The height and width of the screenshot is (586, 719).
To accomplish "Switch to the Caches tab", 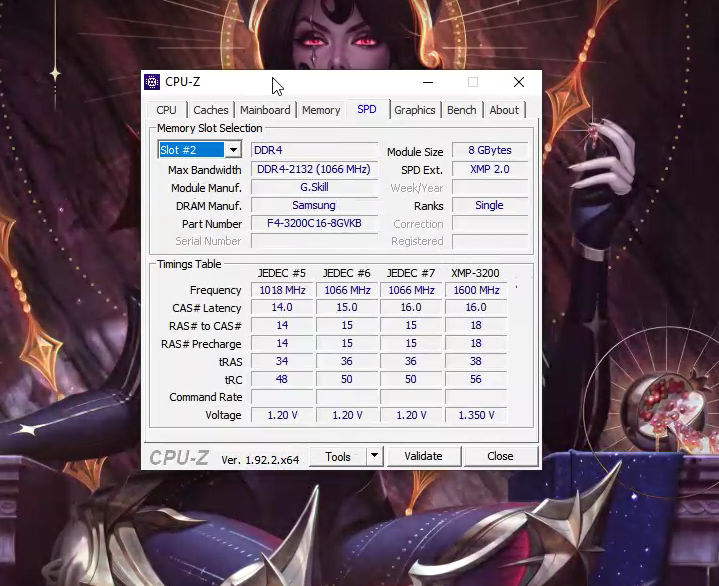I will (210, 110).
